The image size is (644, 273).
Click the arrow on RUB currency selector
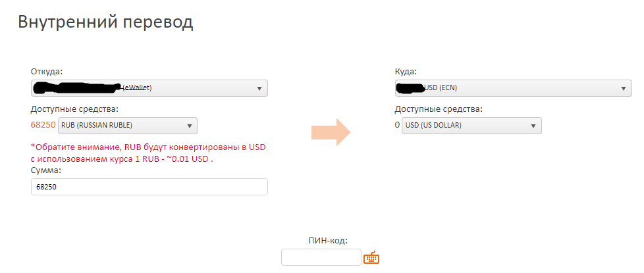(x=190, y=126)
